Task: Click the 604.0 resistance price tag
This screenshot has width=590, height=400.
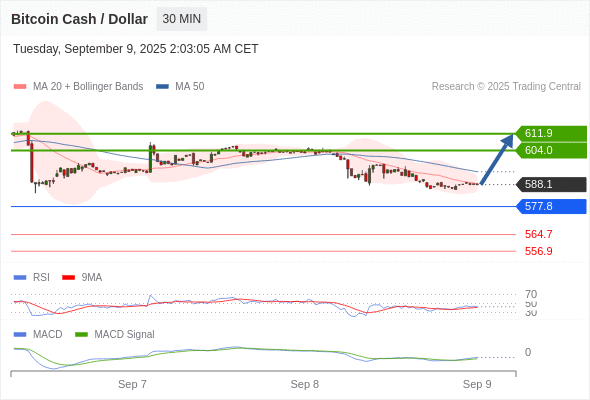Action: tap(551, 150)
